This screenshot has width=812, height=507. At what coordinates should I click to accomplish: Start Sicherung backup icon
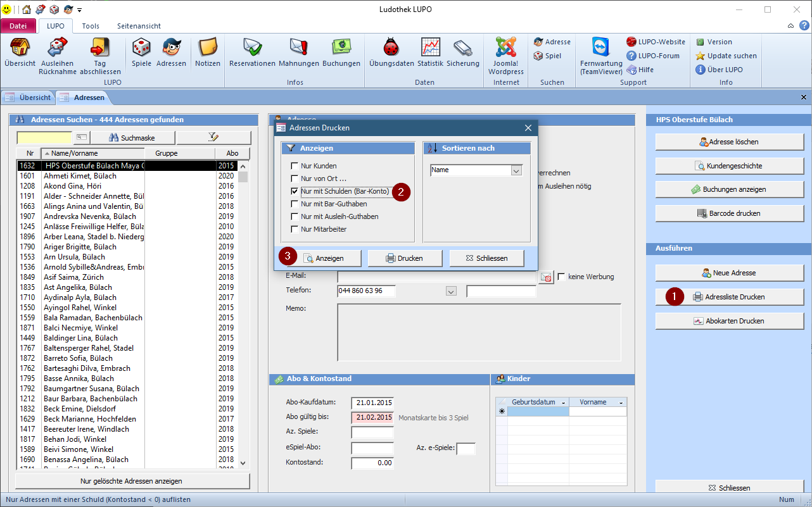point(463,53)
